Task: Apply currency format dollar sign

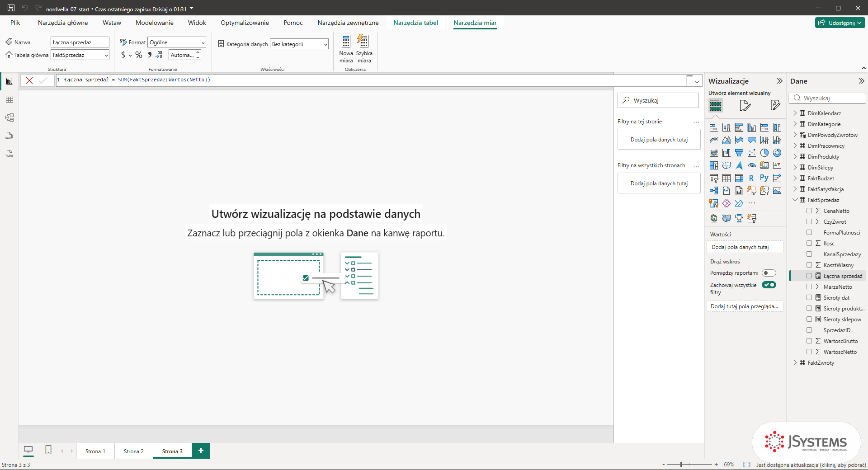Action: 123,55
